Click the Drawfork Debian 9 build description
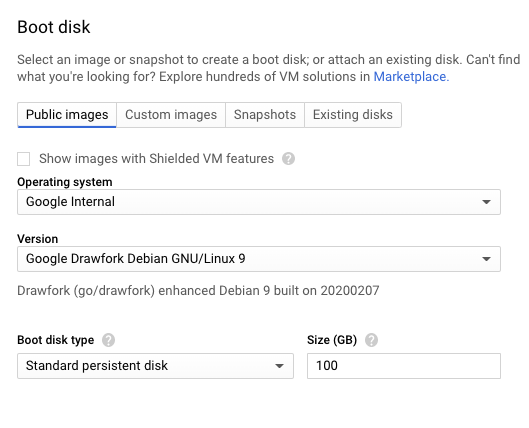This screenshot has width=529, height=428. (x=198, y=291)
